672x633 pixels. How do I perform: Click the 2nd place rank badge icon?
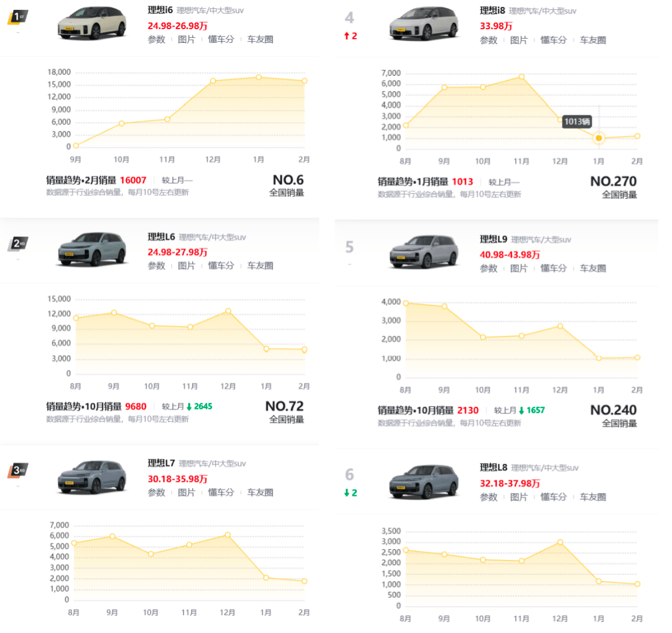click(x=17, y=243)
